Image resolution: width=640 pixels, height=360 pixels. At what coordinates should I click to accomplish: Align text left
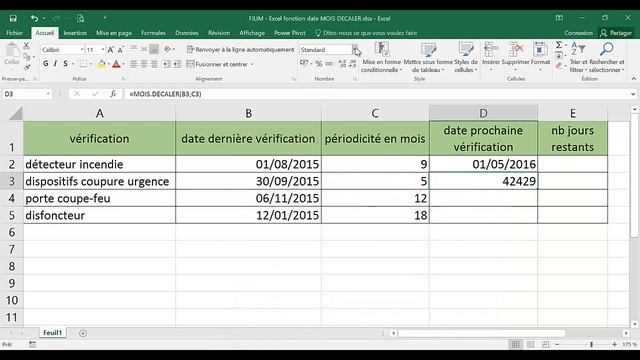coord(133,64)
